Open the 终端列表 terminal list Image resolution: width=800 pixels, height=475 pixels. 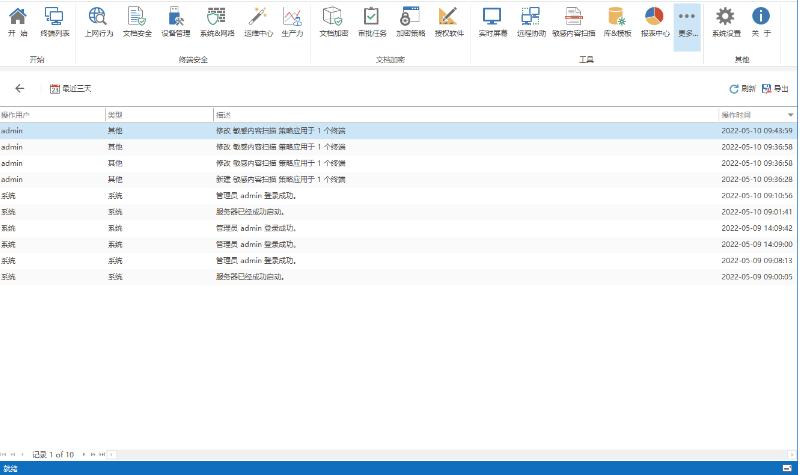pos(55,22)
